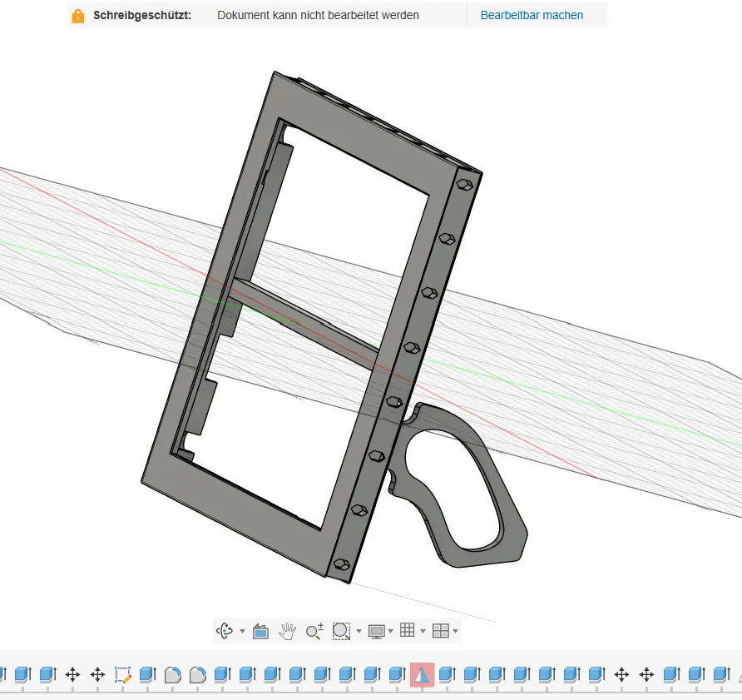Select the fillet feature directly preceding an extrude
The height and width of the screenshot is (700, 742).
pos(197,674)
